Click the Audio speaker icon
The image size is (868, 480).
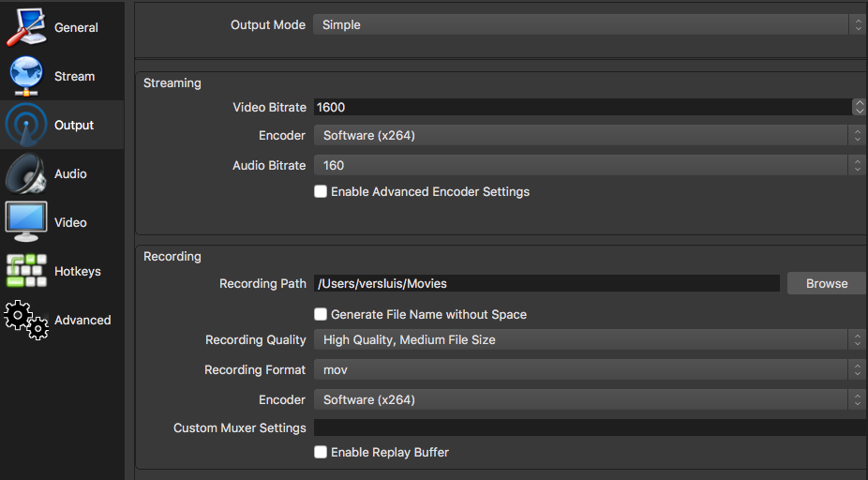coord(26,173)
